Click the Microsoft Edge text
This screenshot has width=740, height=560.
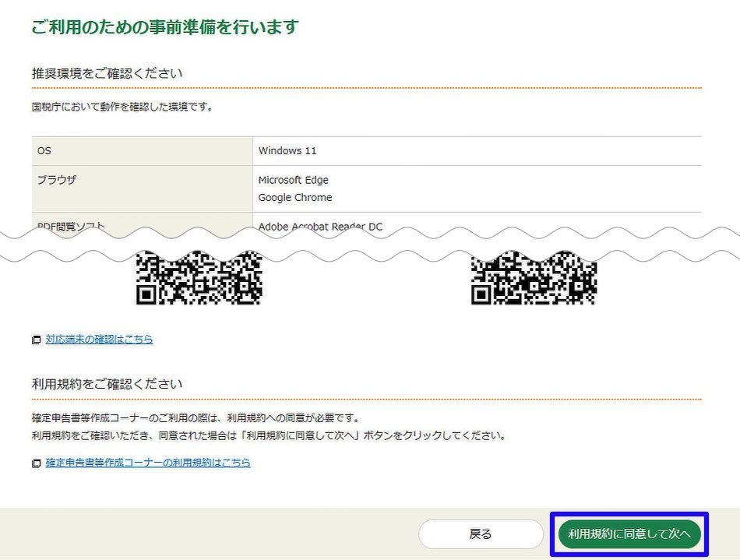[294, 180]
